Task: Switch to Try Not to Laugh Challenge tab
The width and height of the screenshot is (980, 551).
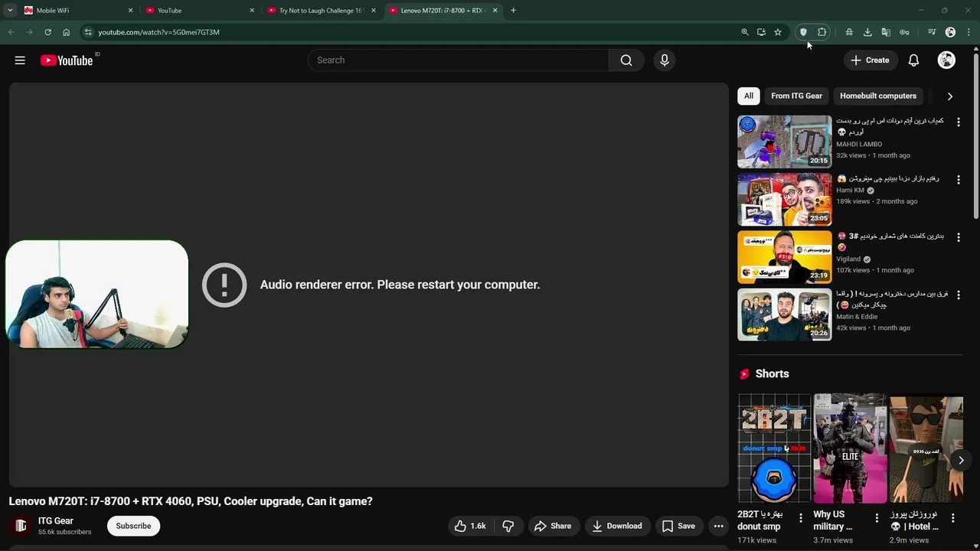Action: [x=322, y=11]
